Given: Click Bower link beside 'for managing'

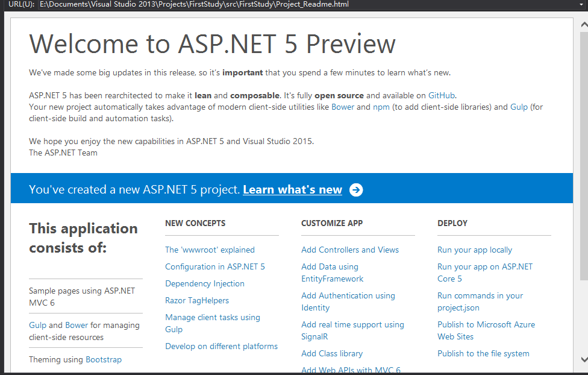Looking at the screenshot, I should (x=77, y=325).
